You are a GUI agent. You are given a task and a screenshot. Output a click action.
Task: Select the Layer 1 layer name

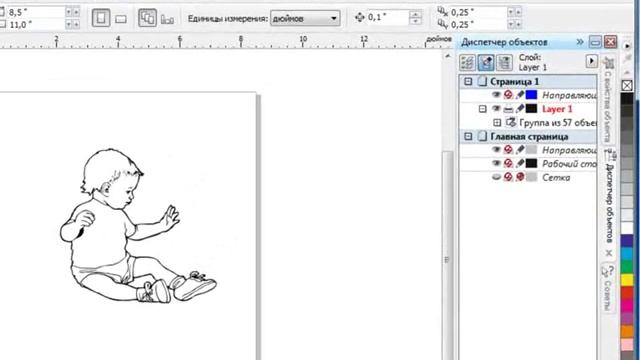click(x=557, y=109)
